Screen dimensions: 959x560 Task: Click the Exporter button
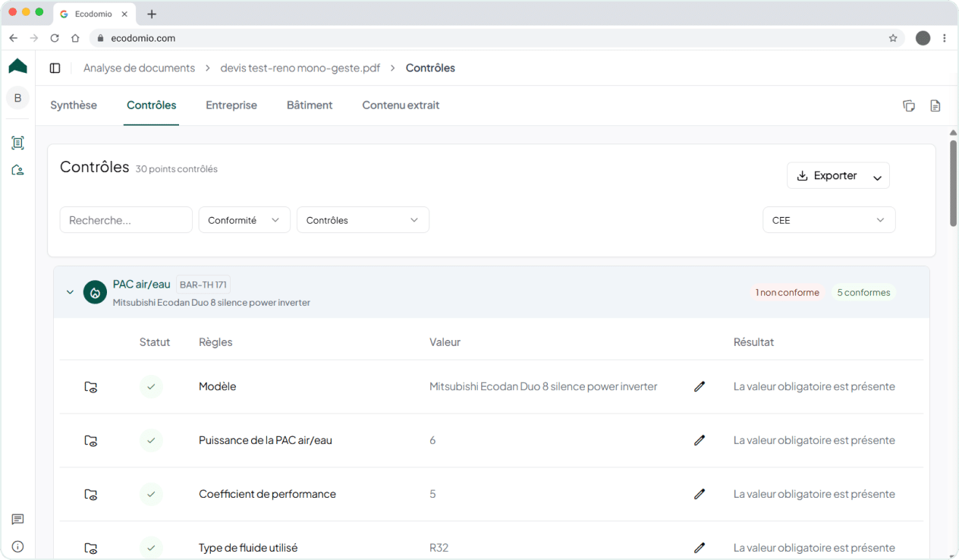point(827,175)
